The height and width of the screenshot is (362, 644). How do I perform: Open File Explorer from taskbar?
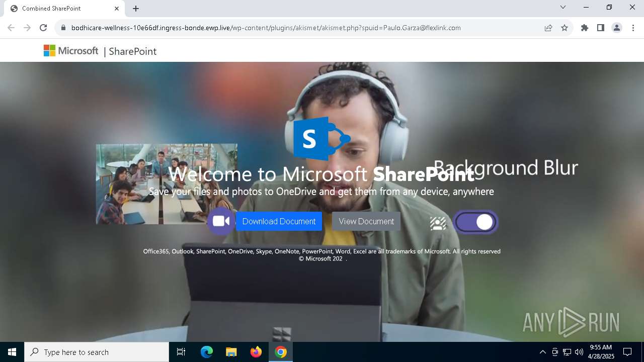click(231, 352)
